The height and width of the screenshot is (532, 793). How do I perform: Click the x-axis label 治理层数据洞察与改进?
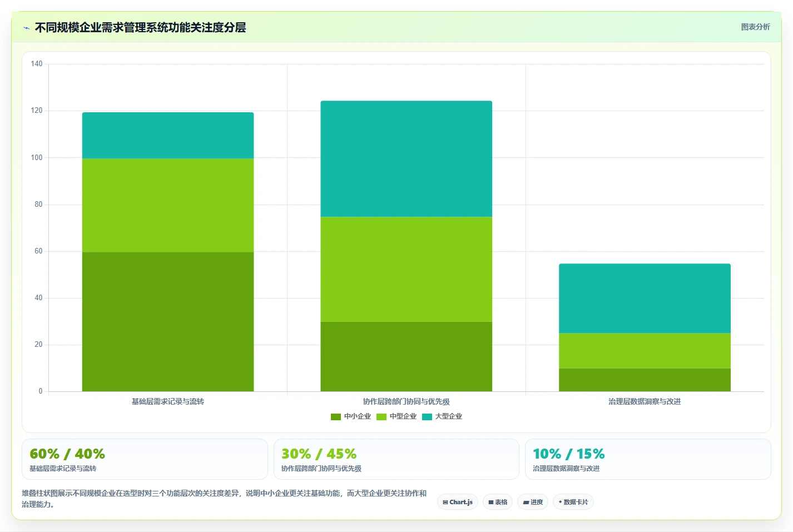(645, 401)
